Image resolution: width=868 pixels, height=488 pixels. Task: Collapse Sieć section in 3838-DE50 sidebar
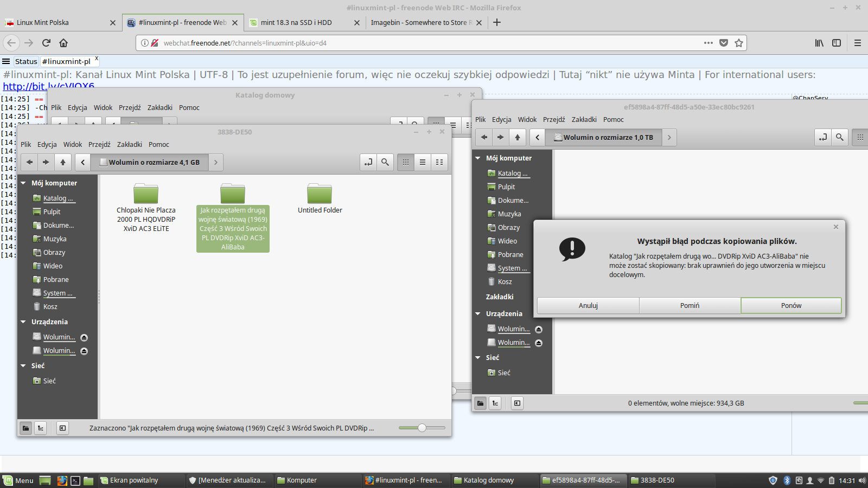(23, 366)
